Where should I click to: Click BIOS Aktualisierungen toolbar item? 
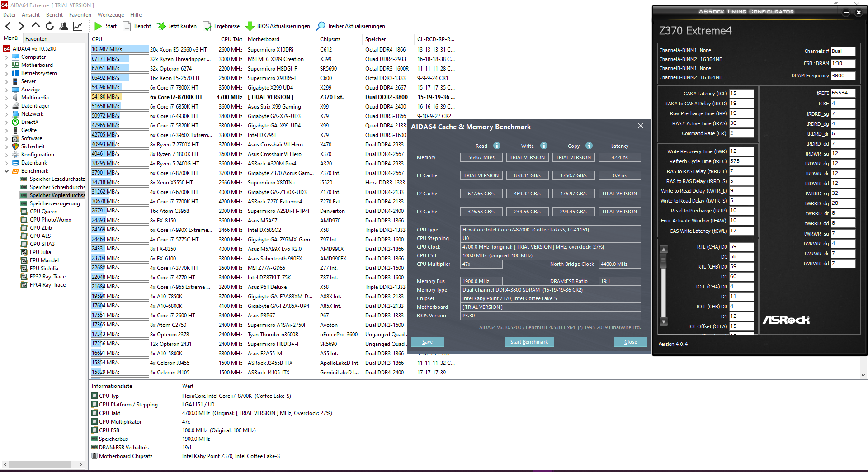click(278, 26)
